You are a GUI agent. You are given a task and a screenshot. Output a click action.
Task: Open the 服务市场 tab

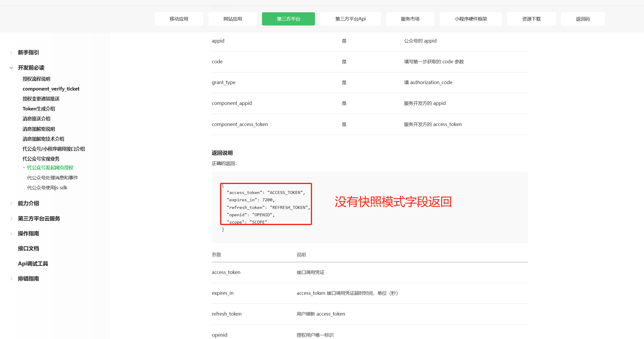[410, 19]
